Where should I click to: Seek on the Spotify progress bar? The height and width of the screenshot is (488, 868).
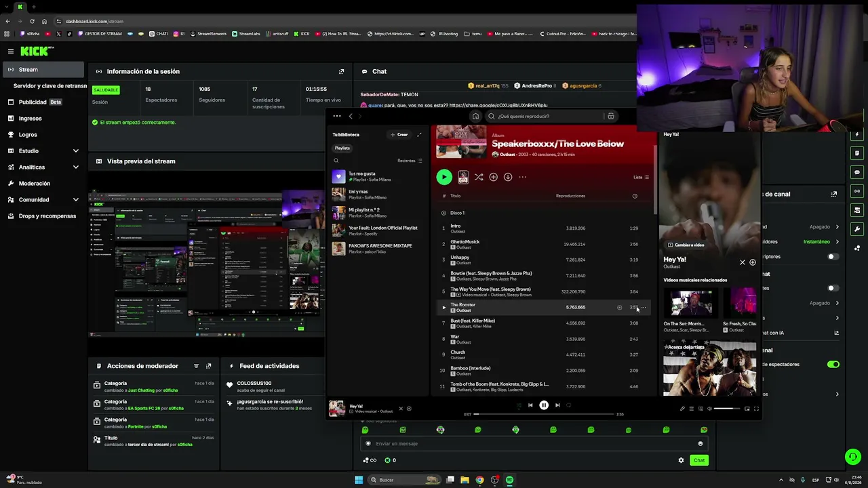coord(544,414)
